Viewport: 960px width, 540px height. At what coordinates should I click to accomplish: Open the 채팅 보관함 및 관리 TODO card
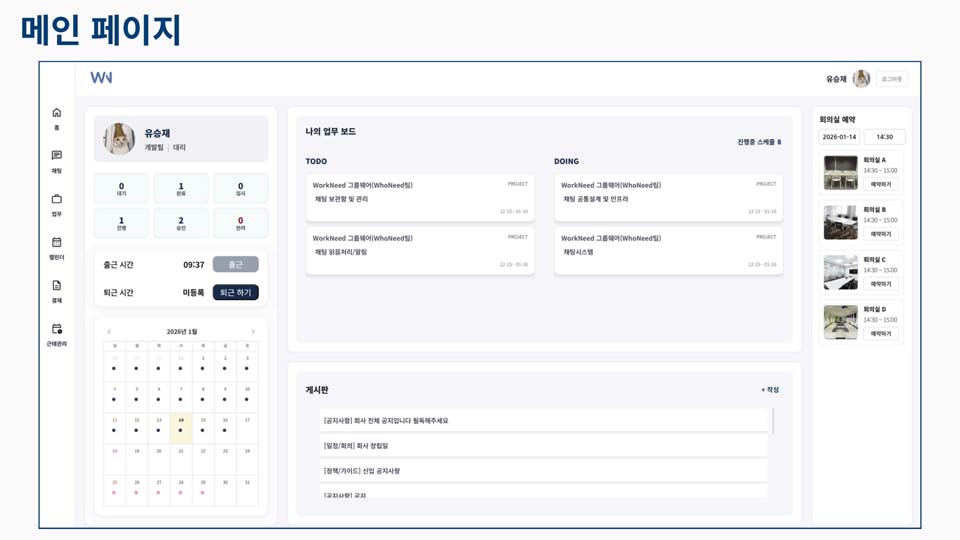[420, 197]
